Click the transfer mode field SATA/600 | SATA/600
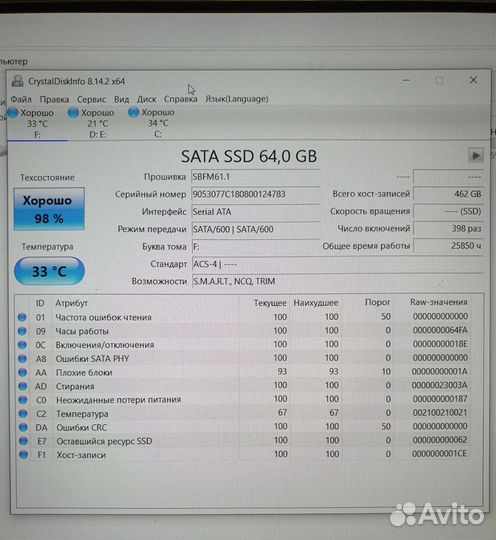Image resolution: width=496 pixels, height=540 pixels. (x=255, y=229)
